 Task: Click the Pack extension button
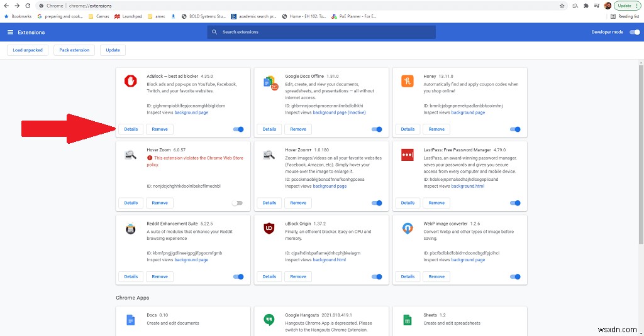tap(74, 50)
